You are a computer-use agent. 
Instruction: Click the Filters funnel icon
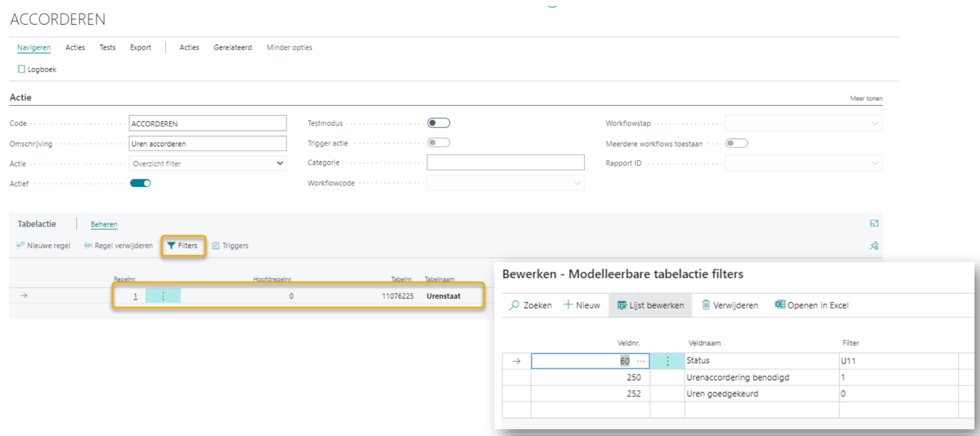(171, 246)
